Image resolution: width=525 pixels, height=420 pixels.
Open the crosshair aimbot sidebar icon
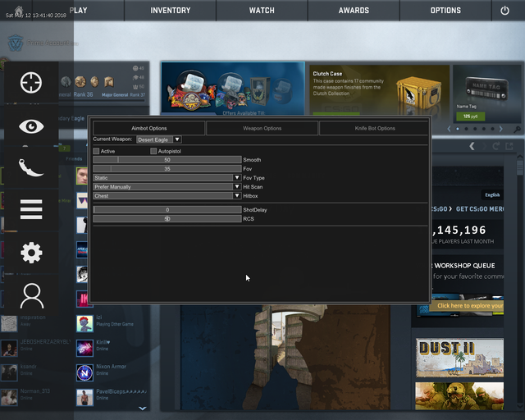pos(31,82)
